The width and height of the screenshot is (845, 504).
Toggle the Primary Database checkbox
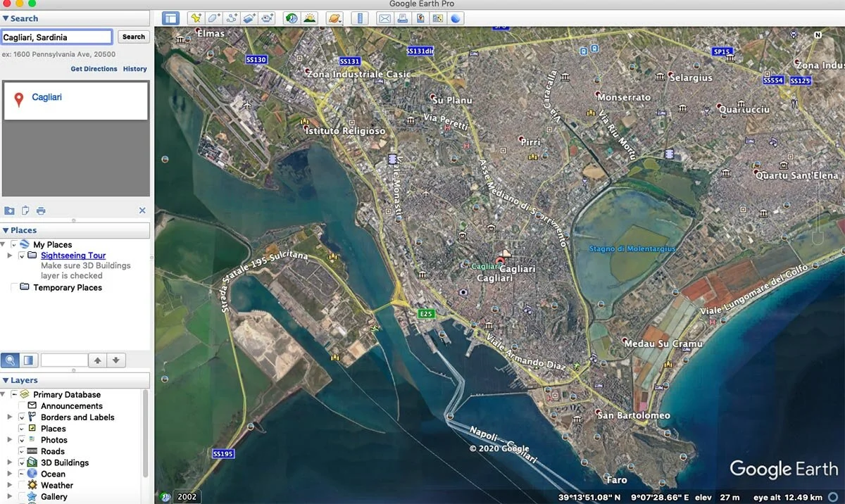tap(14, 394)
